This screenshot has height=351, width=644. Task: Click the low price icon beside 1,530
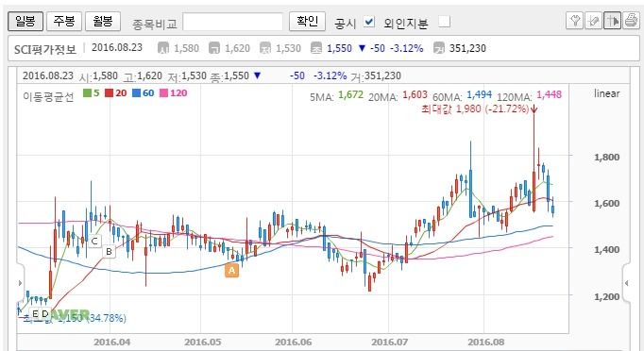click(265, 48)
